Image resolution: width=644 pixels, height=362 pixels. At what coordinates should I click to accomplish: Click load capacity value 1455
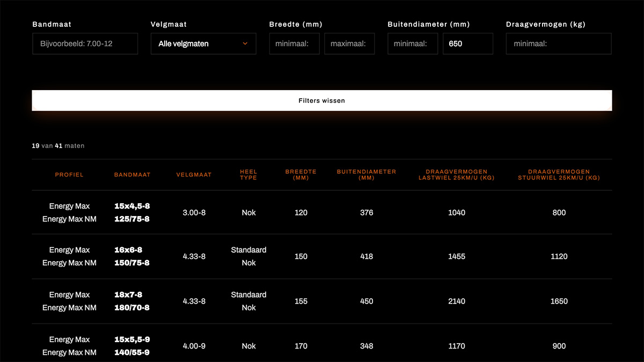point(457,257)
